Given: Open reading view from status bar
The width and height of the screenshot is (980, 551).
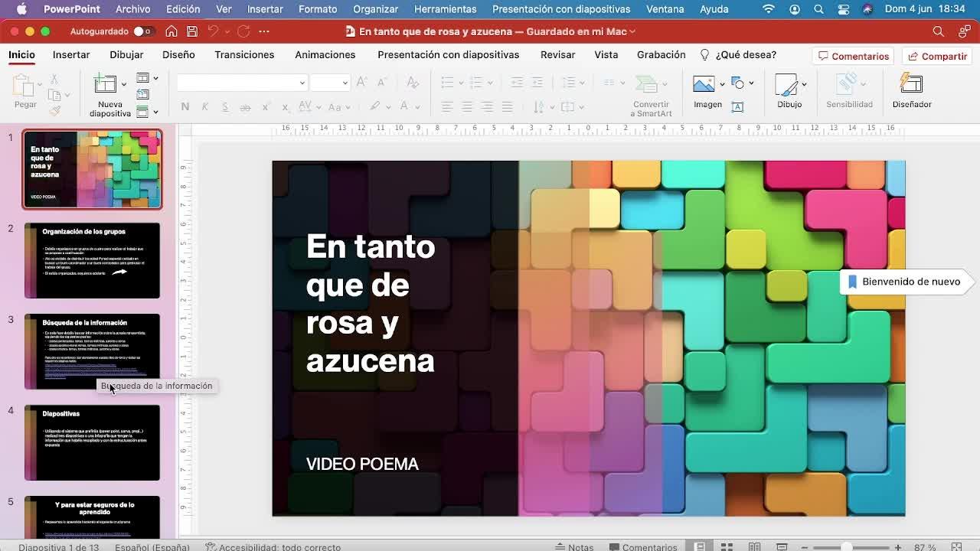Looking at the screenshot, I should tap(754, 546).
